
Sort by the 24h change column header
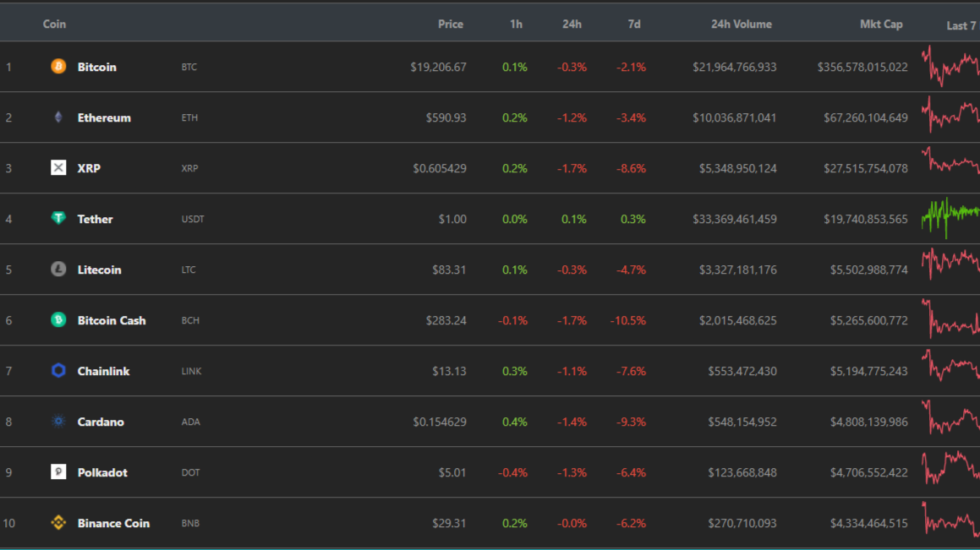(x=572, y=25)
